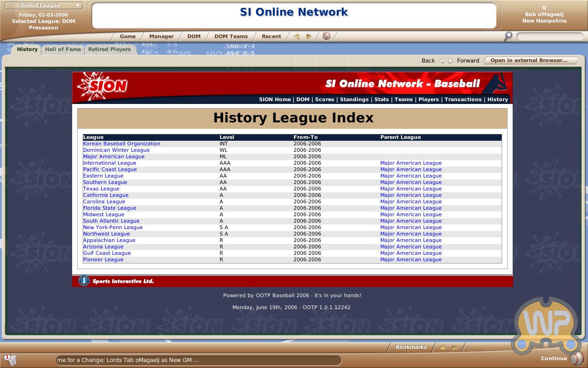This screenshot has width=588, height=368.
Task: Open the Bookmarks menu
Action: (x=411, y=347)
